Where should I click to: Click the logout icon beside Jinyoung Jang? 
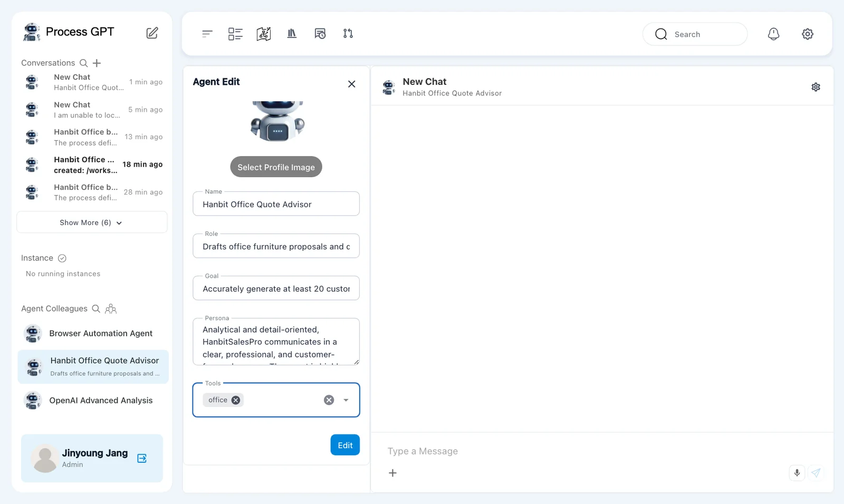click(x=142, y=458)
